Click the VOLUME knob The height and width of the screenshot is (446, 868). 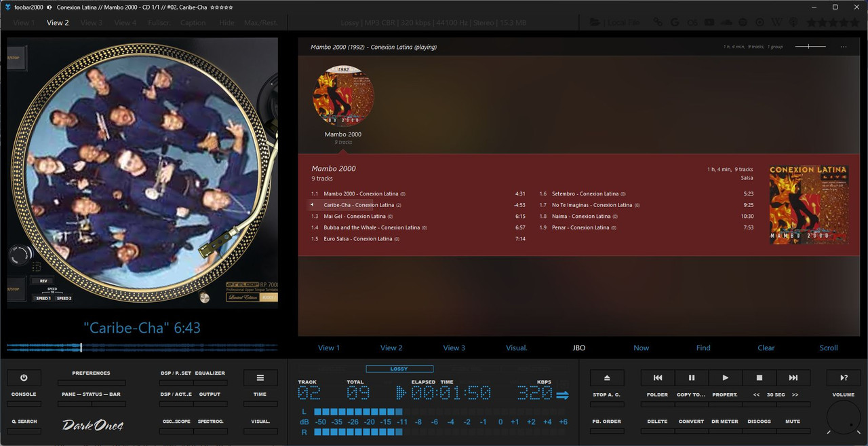[844, 416]
